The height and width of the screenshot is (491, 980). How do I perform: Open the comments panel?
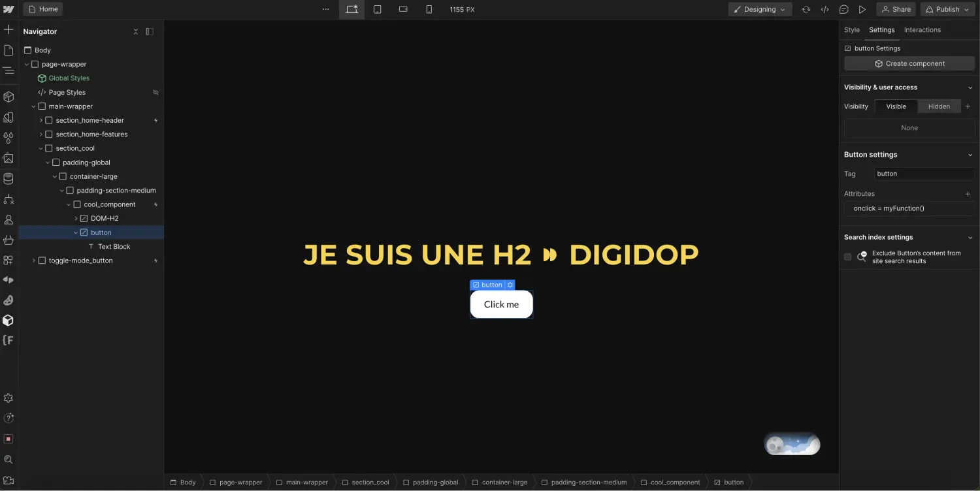pos(843,9)
